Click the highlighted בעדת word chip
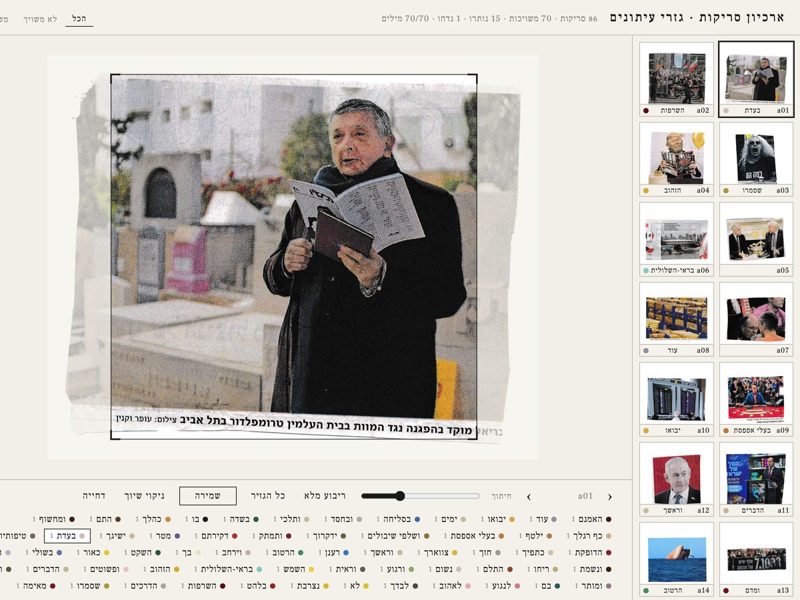Screen dimensions: 800x600 68,536
